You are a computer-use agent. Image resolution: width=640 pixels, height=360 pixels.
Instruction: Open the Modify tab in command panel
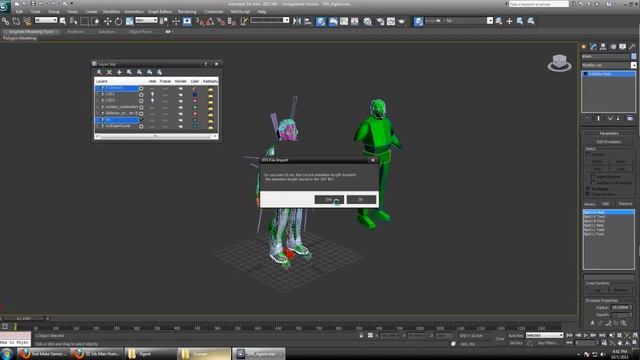pos(593,47)
